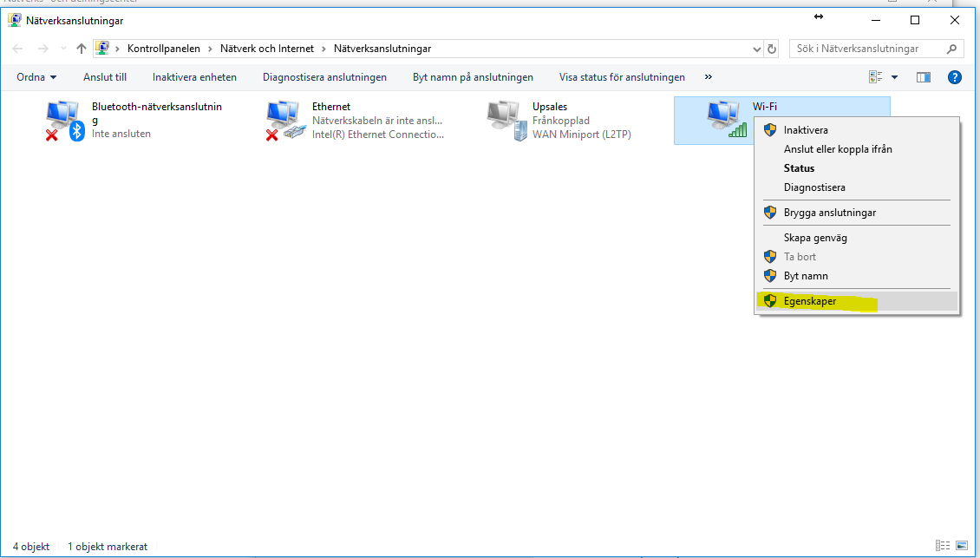Click the shield icon beside Inaktivera
This screenshot has height=558, width=980.
[x=770, y=130]
